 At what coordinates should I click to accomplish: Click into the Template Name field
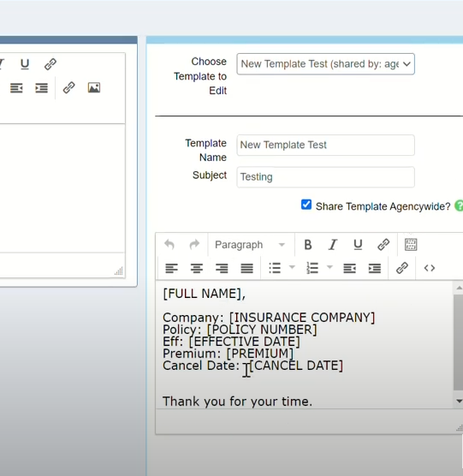click(x=325, y=145)
